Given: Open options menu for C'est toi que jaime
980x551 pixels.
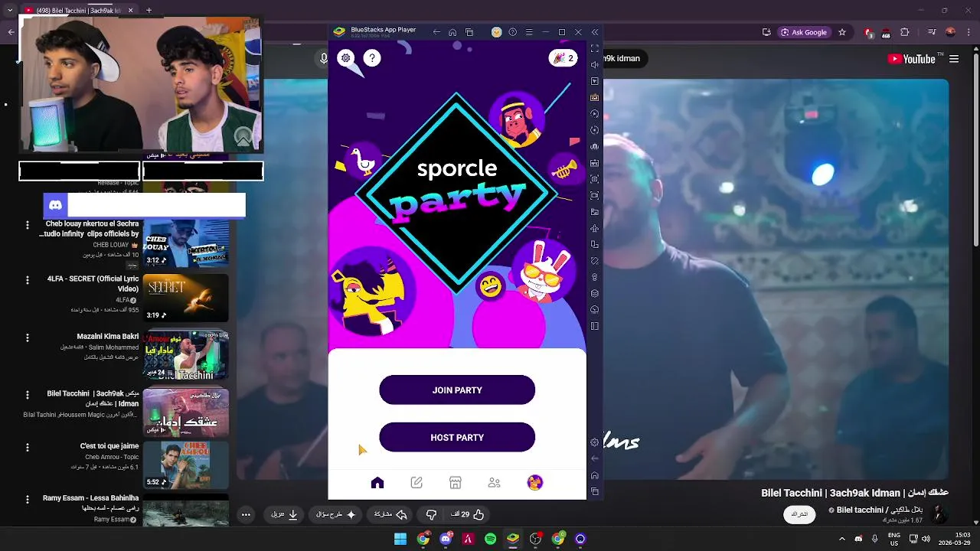Looking at the screenshot, I should coord(28,447).
